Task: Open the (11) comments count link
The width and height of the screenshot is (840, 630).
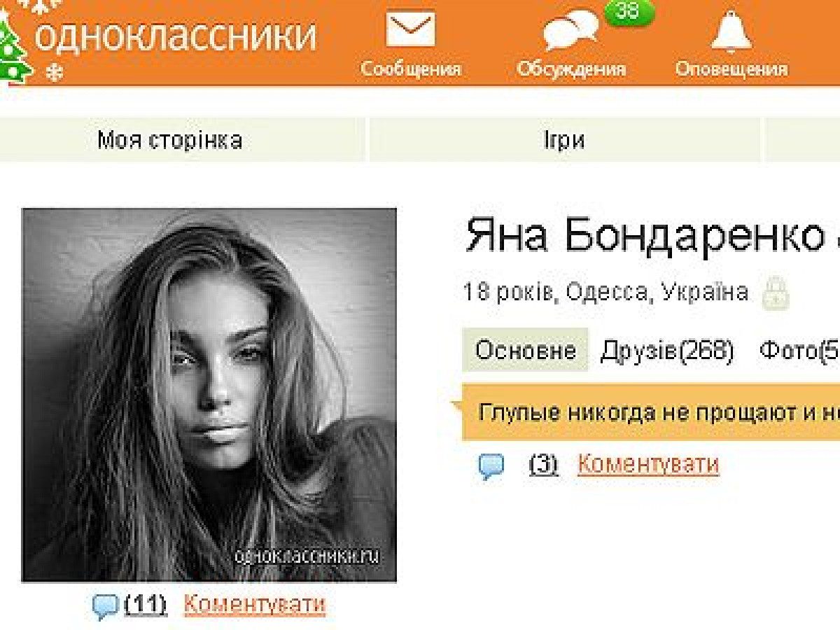Action: click(x=146, y=604)
